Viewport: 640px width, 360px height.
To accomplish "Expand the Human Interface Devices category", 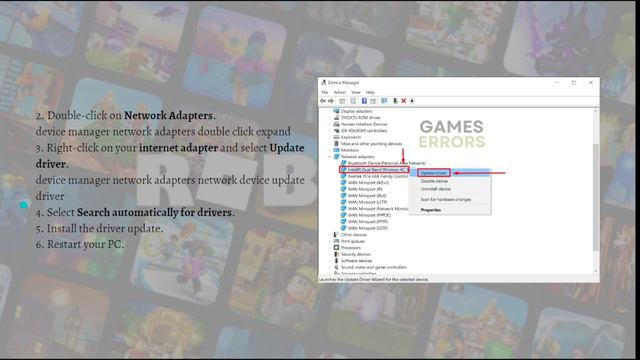I will (330, 124).
